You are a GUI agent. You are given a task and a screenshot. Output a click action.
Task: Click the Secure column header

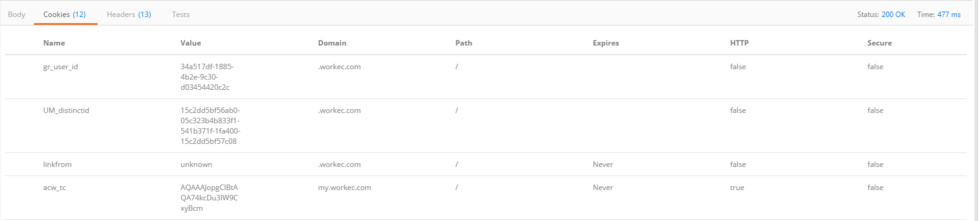[879, 43]
